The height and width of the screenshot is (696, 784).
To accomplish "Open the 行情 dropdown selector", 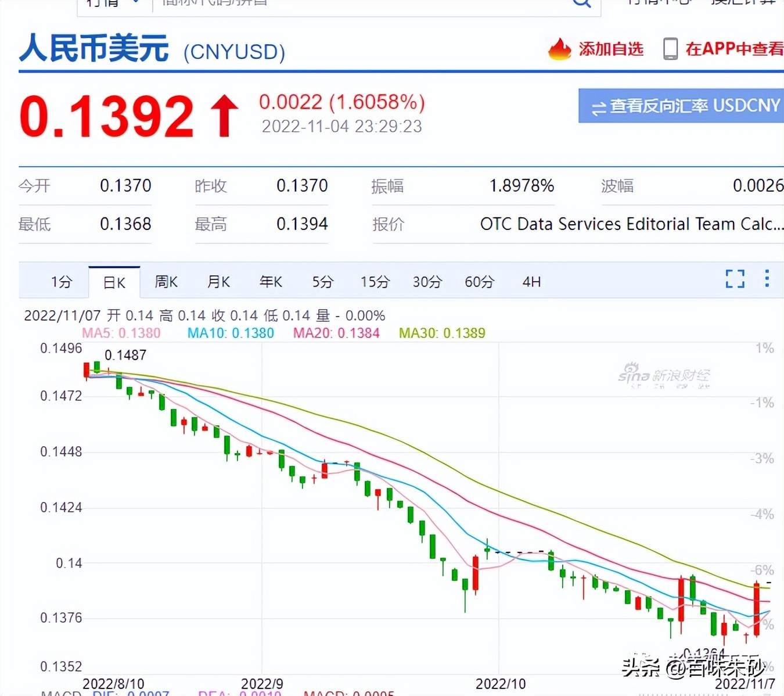I will [110, 4].
